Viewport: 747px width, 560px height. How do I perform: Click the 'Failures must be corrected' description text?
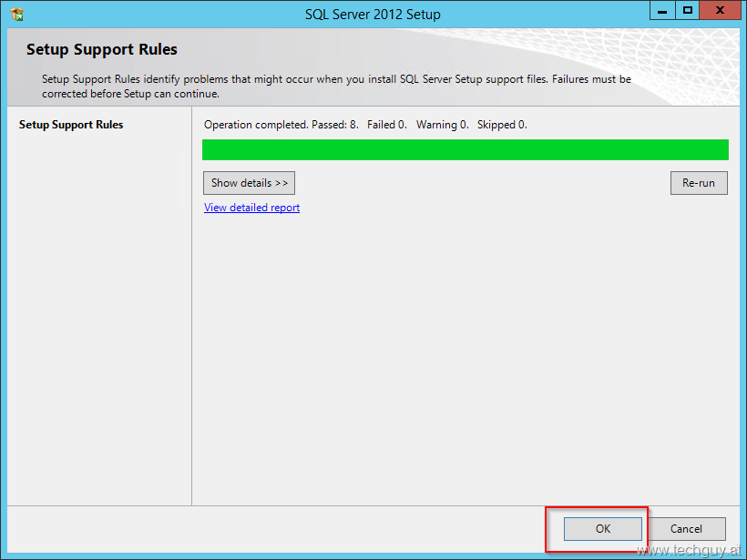tap(336, 87)
